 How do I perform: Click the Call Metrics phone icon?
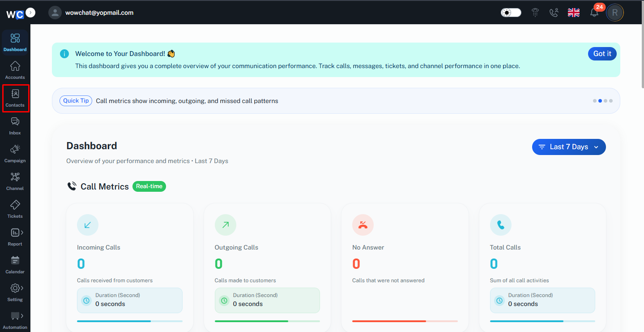72,186
